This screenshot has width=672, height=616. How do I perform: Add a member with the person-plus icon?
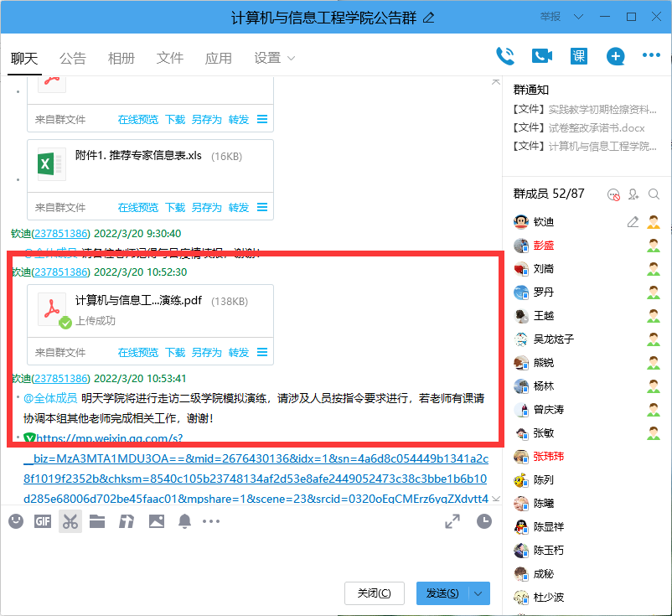coord(633,193)
